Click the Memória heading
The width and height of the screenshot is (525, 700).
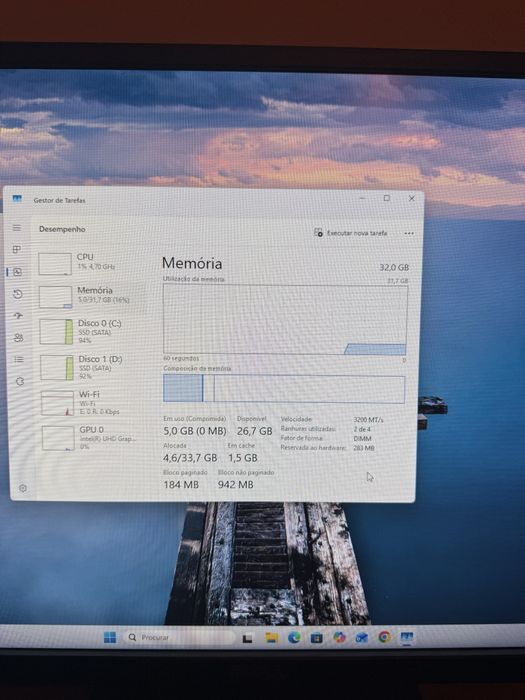[x=192, y=263]
